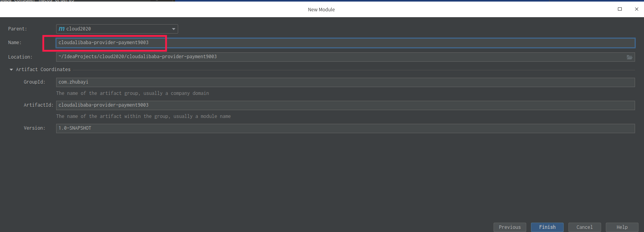Cancel the New Module dialog
The image size is (644, 232).
585,227
